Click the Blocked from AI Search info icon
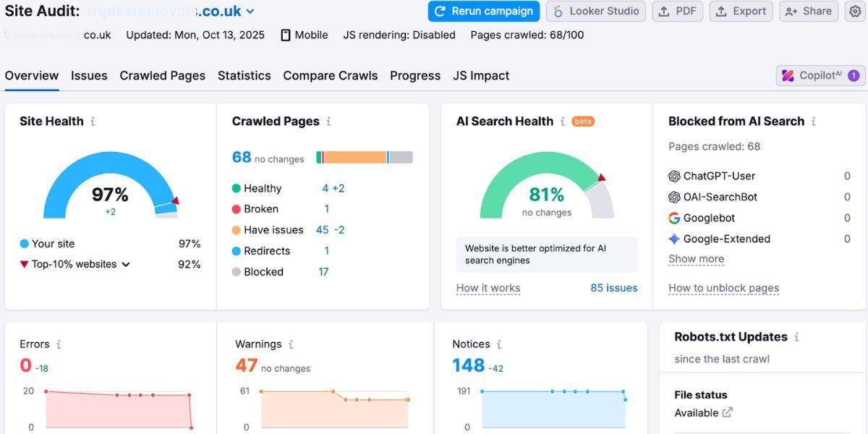 [x=814, y=122]
